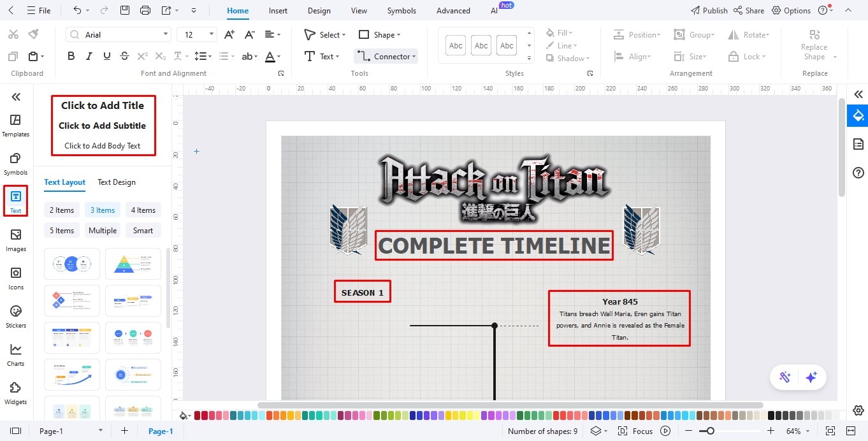Screen dimensions: 868x441
Task: Switch to the Insert ribbon tab
Action: [x=278, y=11]
